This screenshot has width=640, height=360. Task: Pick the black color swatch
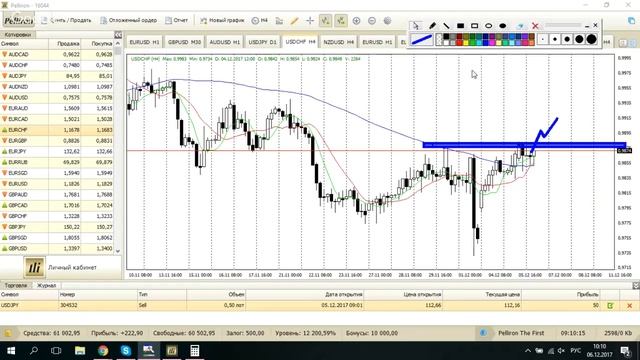[446, 36]
